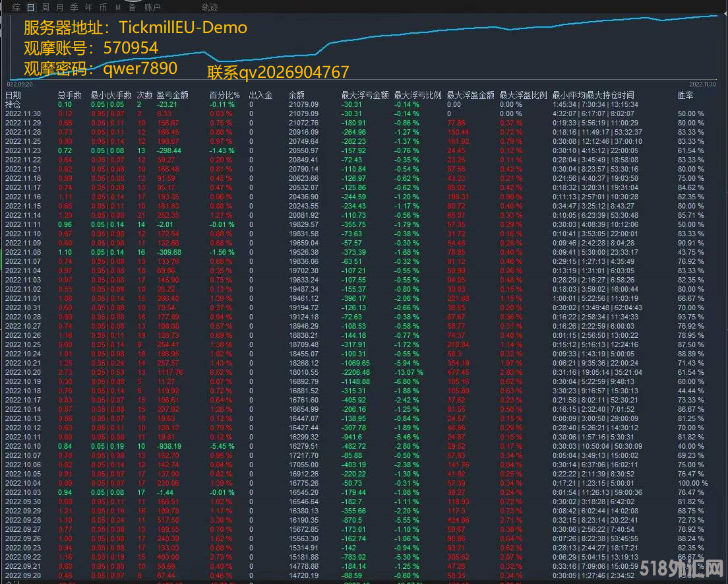This screenshot has width=728, height=584.
Task: Click the balance value 14720.19
Action: click(x=303, y=575)
